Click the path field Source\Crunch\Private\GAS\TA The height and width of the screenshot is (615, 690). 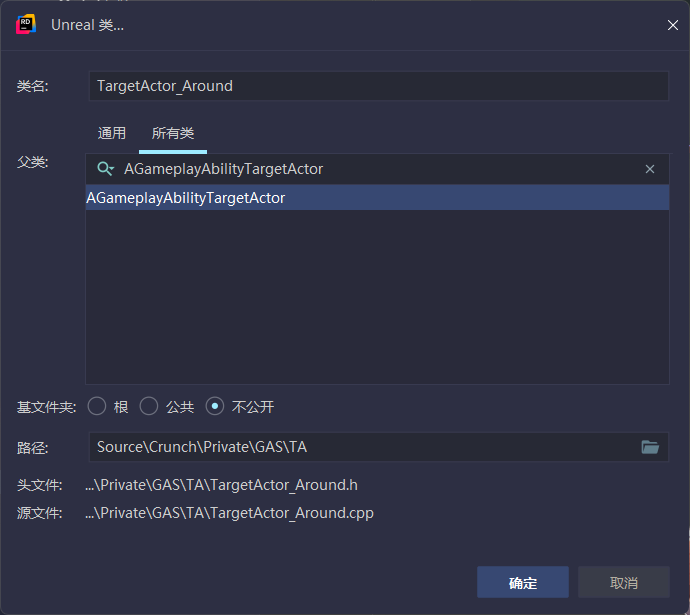[x=379, y=447]
